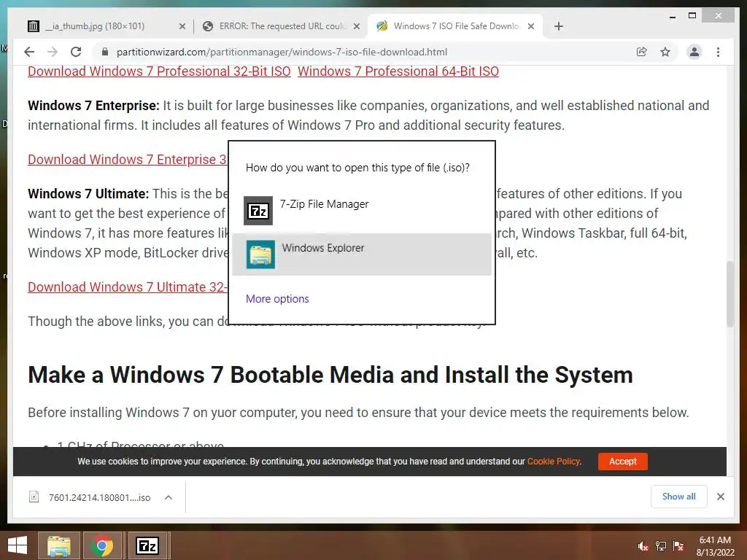
Task: Share this page using the share icon
Action: (642, 52)
